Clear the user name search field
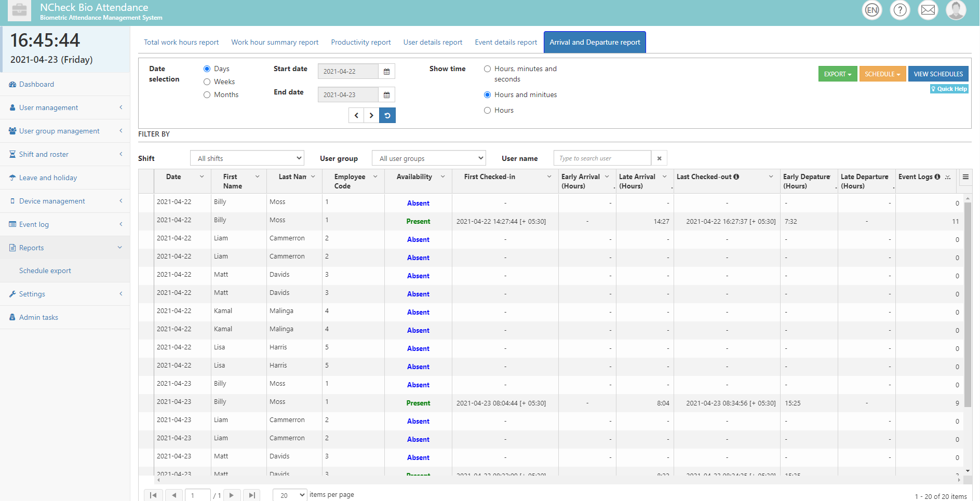 pyautogui.click(x=659, y=158)
